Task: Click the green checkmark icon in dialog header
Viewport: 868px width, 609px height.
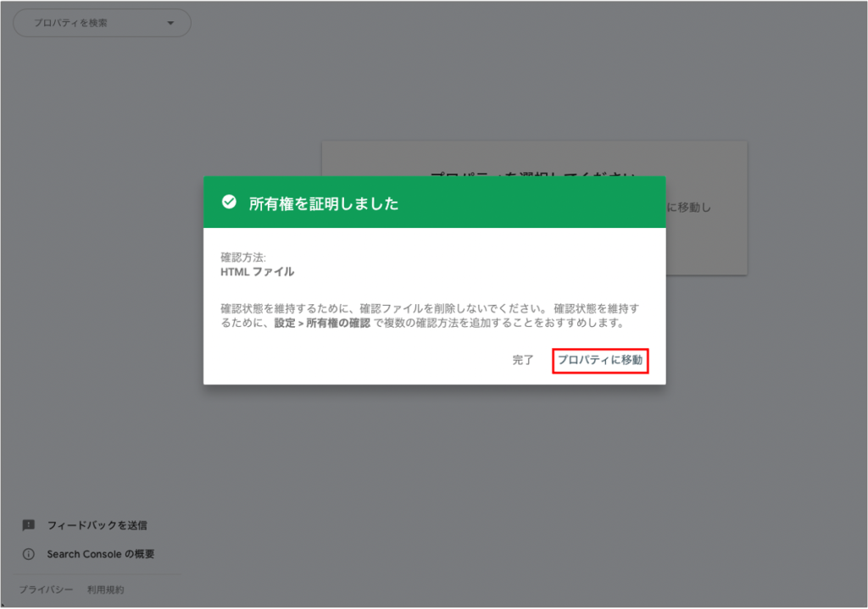Action: pos(229,202)
